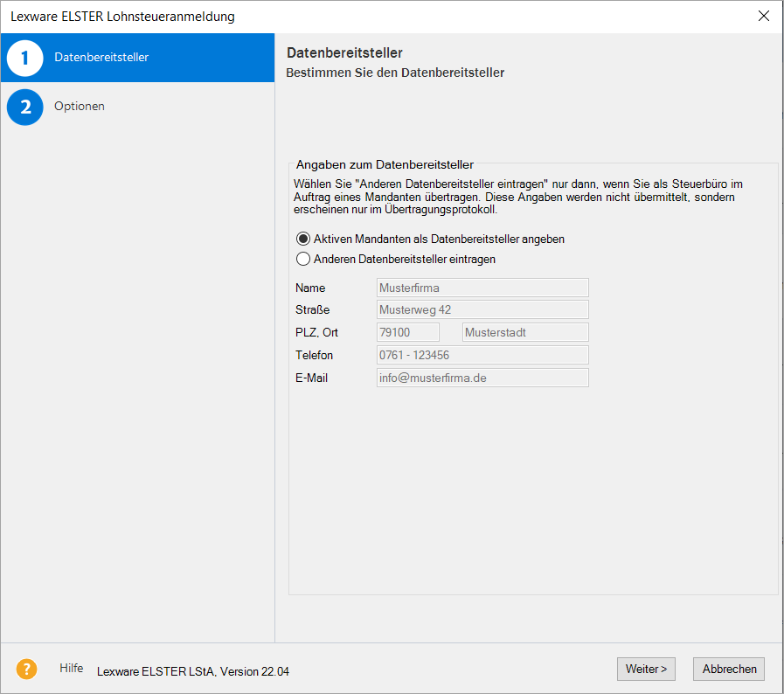Screen dimensions: 784x694
Task: Click the PLZ field 79100
Action: [408, 332]
